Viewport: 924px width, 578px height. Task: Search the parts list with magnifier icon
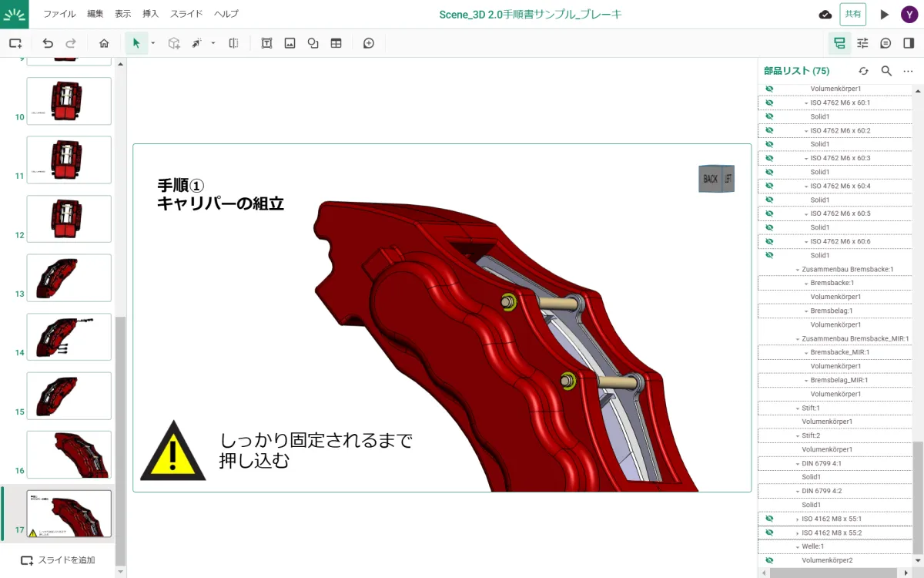tap(886, 71)
